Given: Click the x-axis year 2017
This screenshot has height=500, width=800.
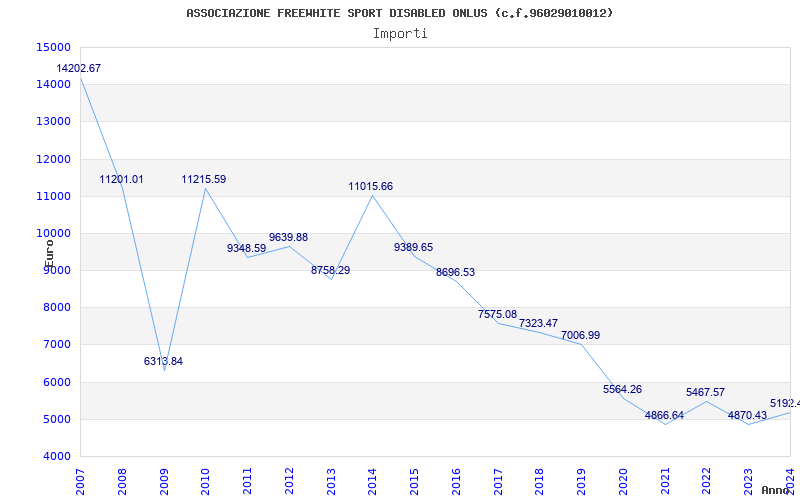Looking at the screenshot, I should click(498, 482).
